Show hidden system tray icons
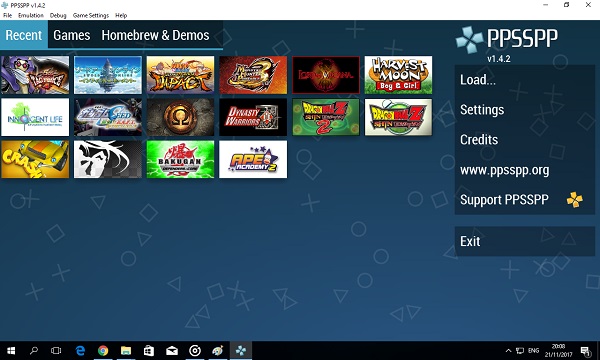Screen dimensions: 600x360 [508, 350]
